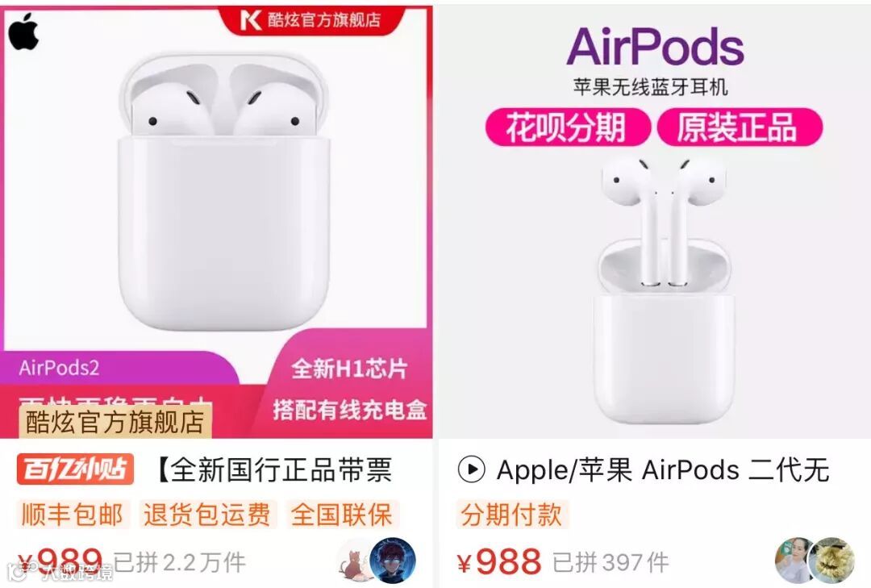The width and height of the screenshot is (871, 588).
Task: Tap the golden flower buyer avatar
Action: [831, 561]
